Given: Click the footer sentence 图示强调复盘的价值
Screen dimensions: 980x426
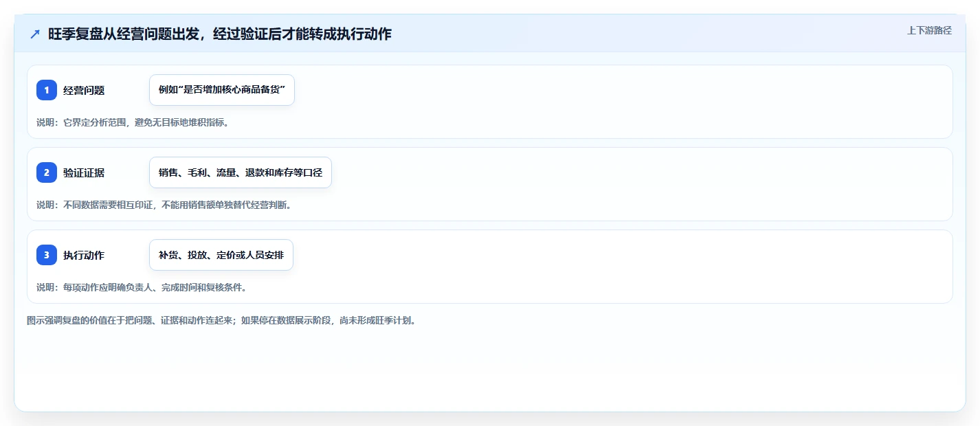Looking at the screenshot, I should tap(221, 320).
